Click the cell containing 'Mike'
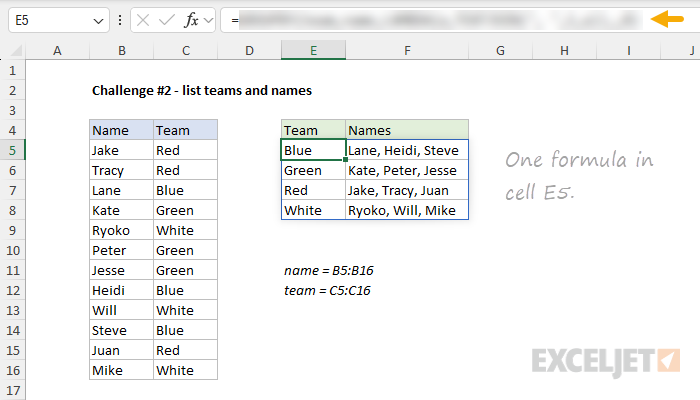The height and width of the screenshot is (400, 700). (121, 371)
